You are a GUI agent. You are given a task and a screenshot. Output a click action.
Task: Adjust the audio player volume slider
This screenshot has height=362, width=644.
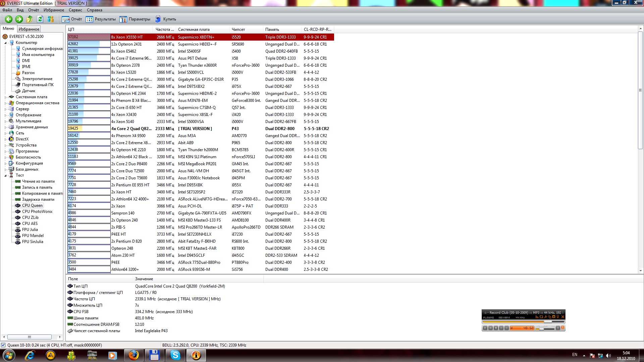pos(541,329)
